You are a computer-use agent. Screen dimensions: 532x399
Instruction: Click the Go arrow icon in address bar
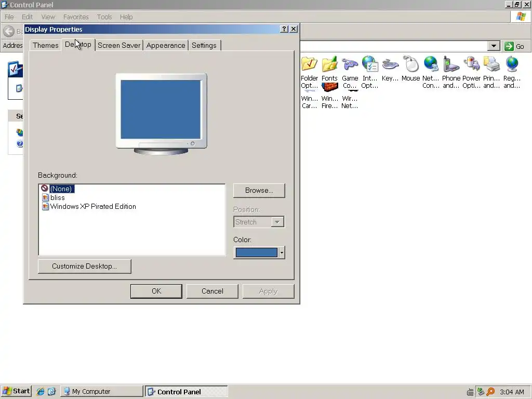coord(509,46)
